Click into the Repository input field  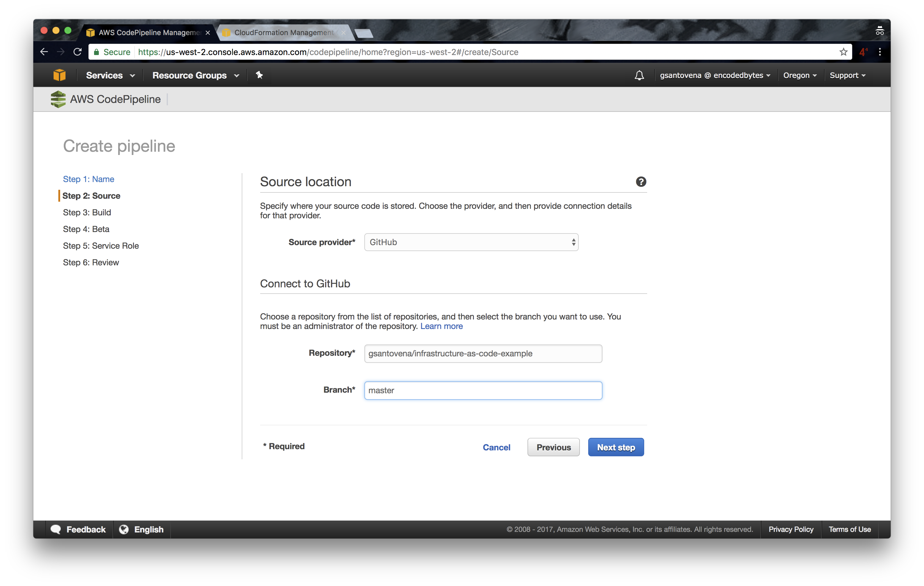483,354
